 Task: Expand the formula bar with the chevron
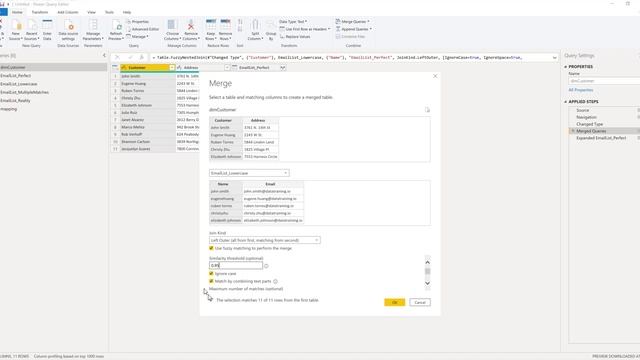pos(554,58)
